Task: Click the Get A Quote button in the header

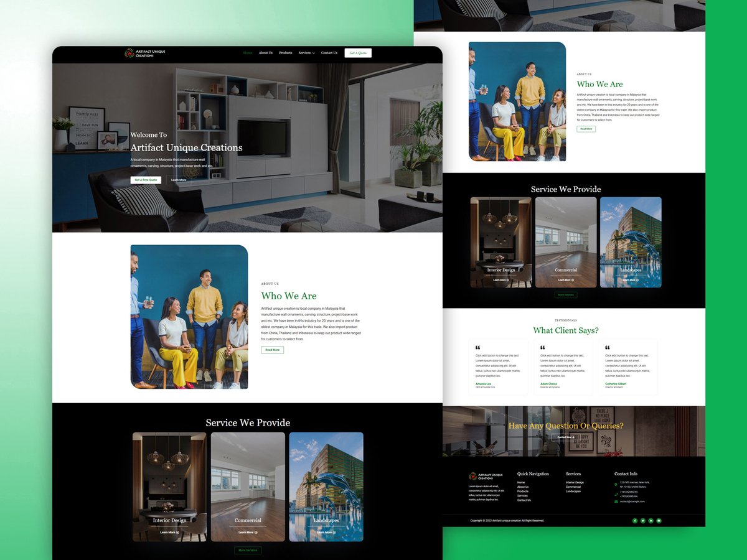Action: coord(358,53)
